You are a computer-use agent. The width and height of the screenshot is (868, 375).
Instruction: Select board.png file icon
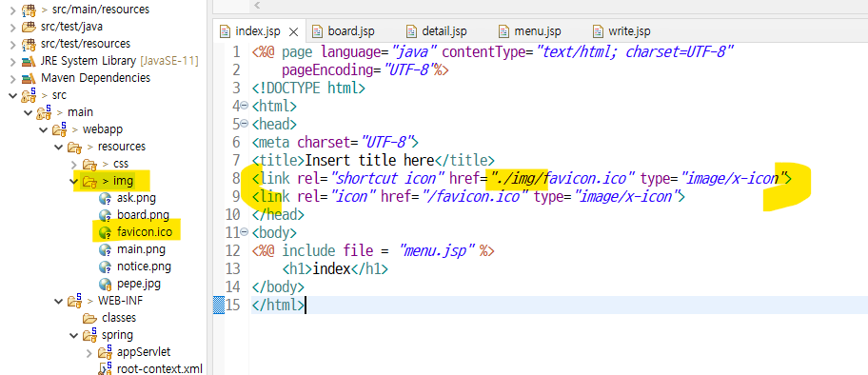click(106, 215)
